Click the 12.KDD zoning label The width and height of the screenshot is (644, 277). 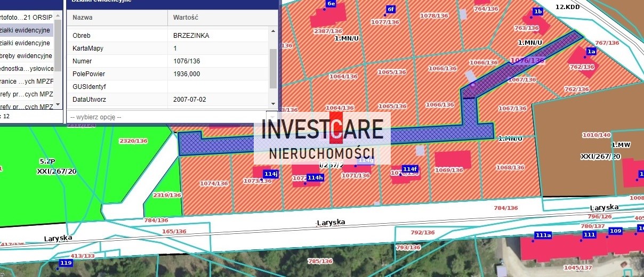pos(567,7)
